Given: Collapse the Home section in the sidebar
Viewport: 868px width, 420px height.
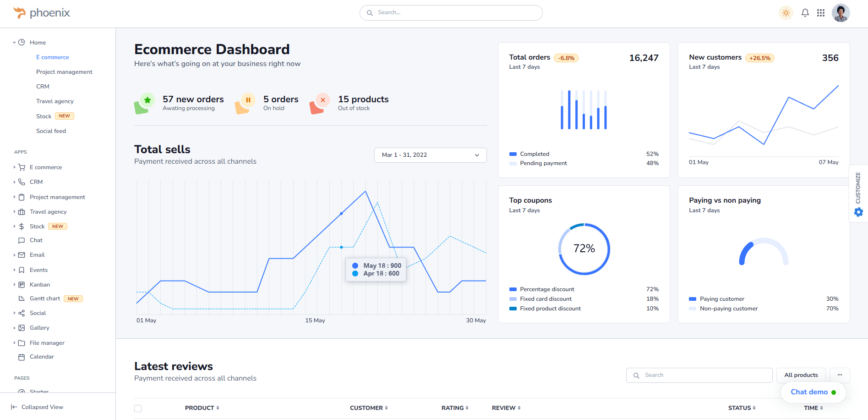Looking at the screenshot, I should coord(14,42).
